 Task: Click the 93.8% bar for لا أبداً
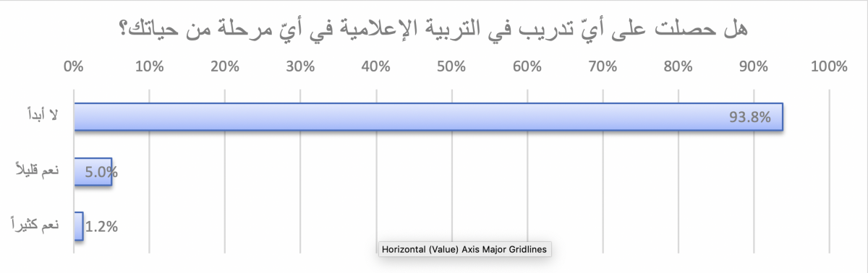428,117
